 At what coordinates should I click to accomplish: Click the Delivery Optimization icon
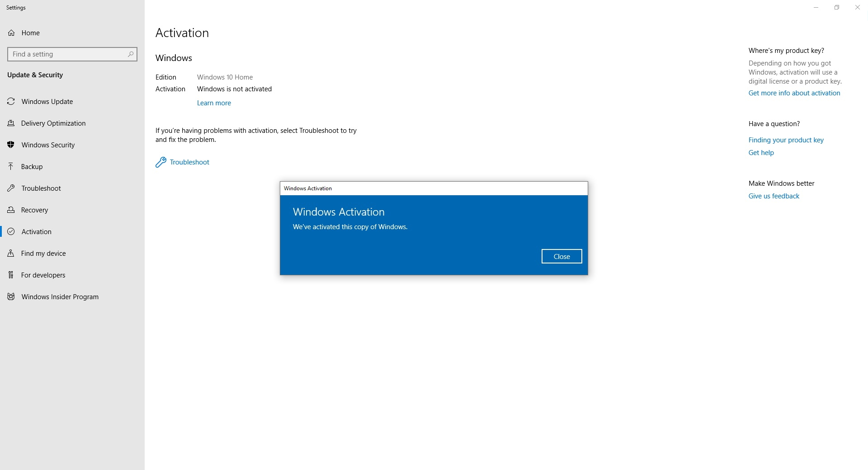(11, 123)
